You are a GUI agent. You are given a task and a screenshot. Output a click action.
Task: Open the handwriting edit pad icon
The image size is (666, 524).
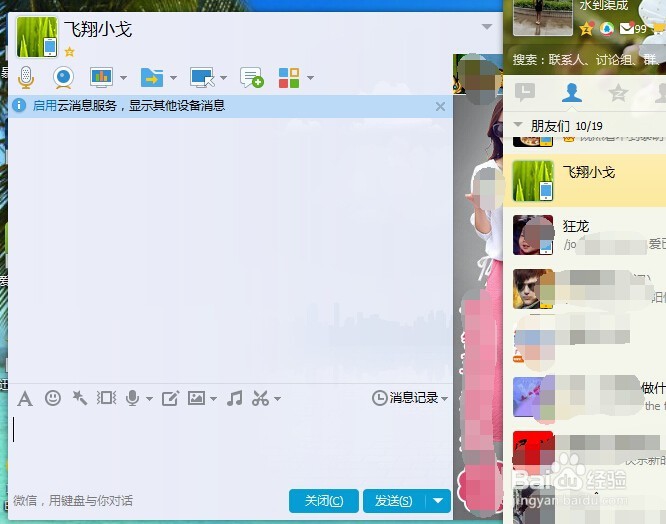170,398
